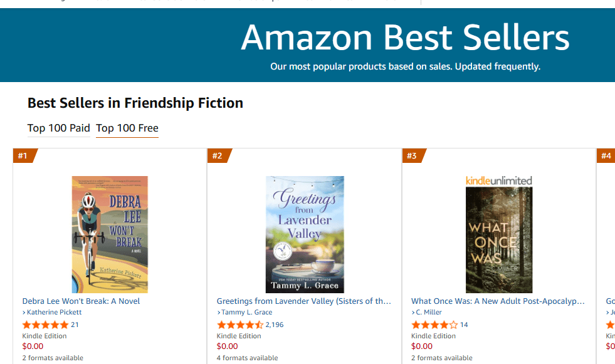Click the #4 rank badge at right edge
Screen dimensions: 615x364
pyautogui.click(x=606, y=156)
